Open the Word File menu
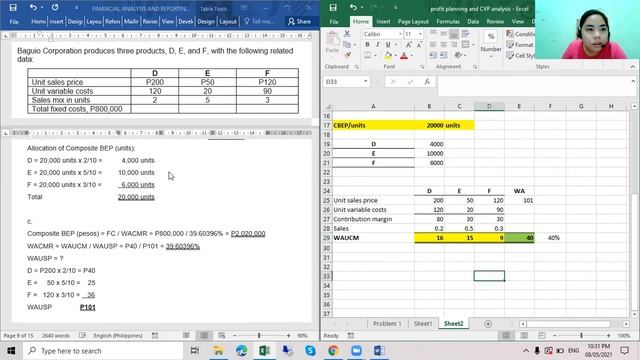640x360 pixels. (14, 22)
